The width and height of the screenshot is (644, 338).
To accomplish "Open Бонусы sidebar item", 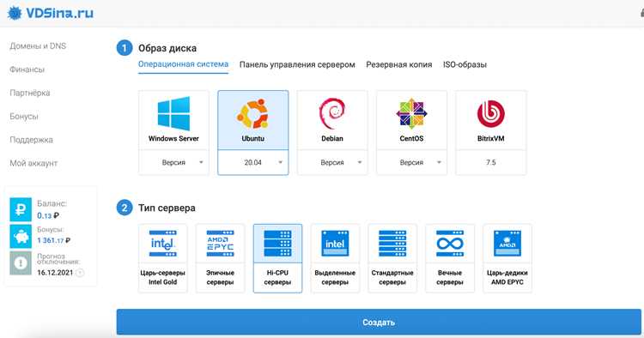I will (24, 116).
